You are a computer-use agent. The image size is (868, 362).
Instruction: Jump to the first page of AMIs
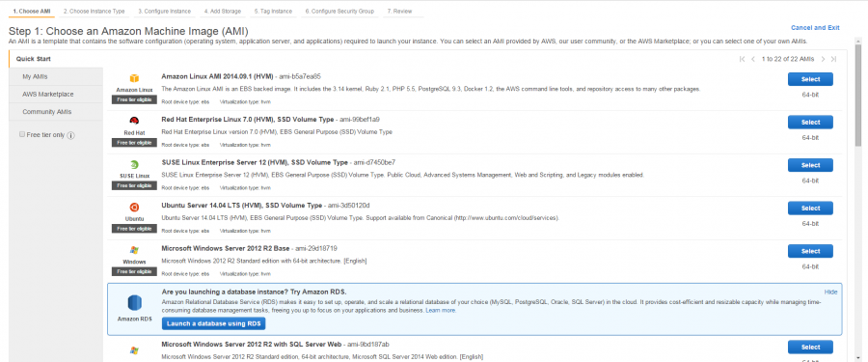coord(742,59)
